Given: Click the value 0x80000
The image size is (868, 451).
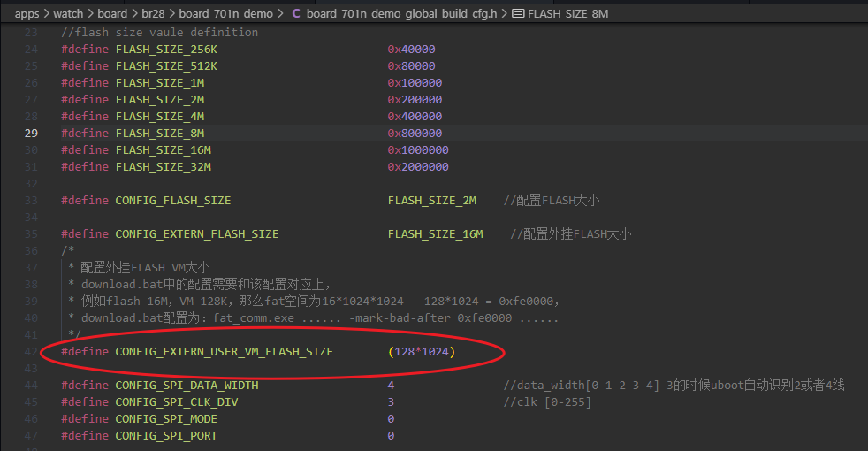Looking at the screenshot, I should (x=411, y=66).
